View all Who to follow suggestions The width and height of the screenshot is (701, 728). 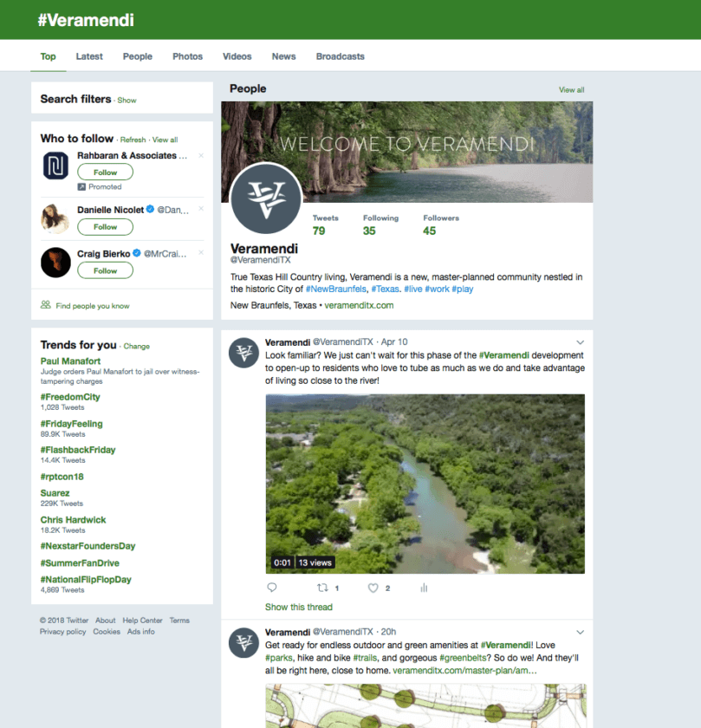tap(166, 140)
